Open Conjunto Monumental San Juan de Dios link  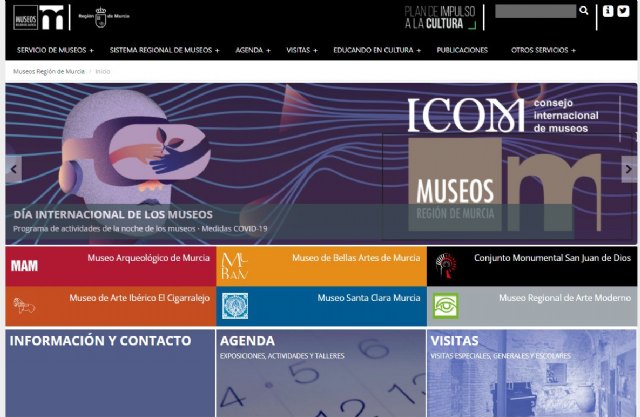552,258
